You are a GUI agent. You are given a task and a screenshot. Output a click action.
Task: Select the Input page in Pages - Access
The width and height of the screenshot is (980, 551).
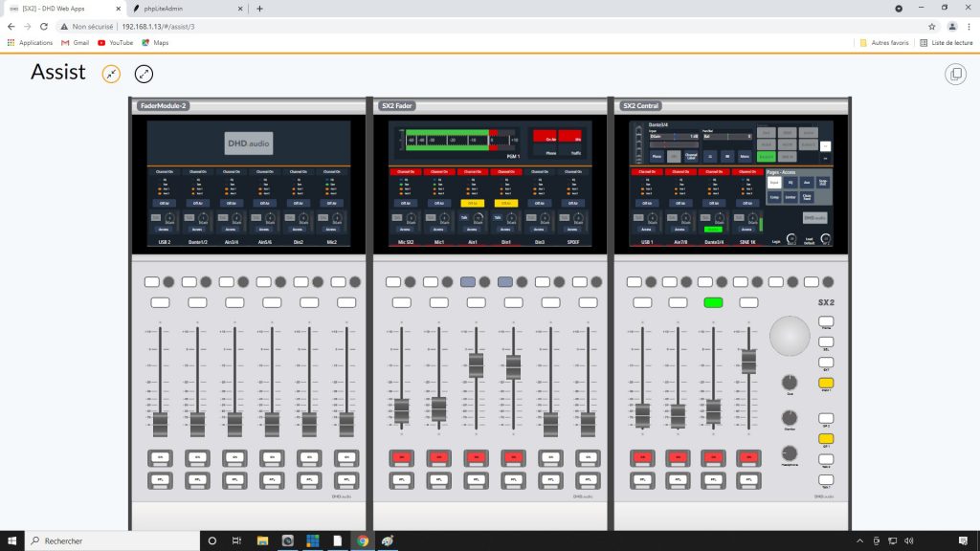[774, 183]
